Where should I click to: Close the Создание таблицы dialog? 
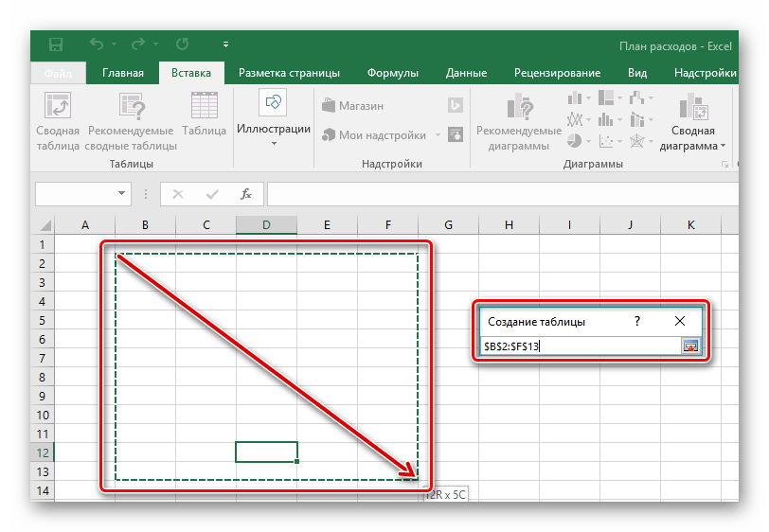point(679,322)
